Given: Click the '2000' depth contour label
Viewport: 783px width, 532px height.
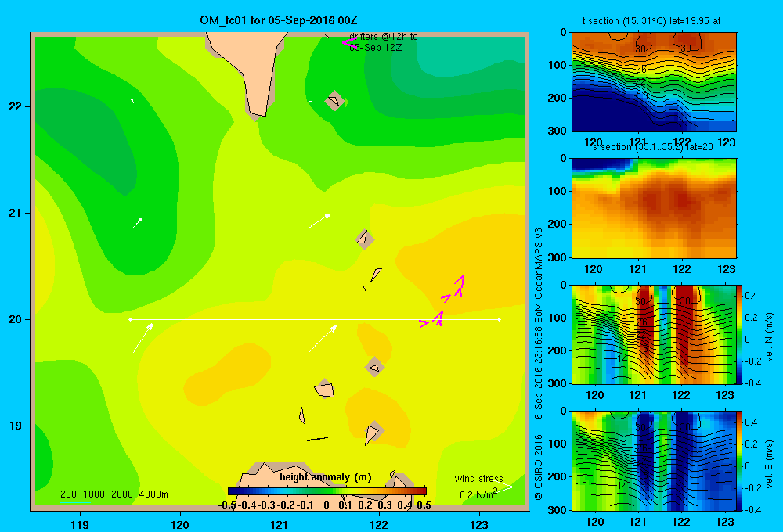Looking at the screenshot, I should [122, 494].
